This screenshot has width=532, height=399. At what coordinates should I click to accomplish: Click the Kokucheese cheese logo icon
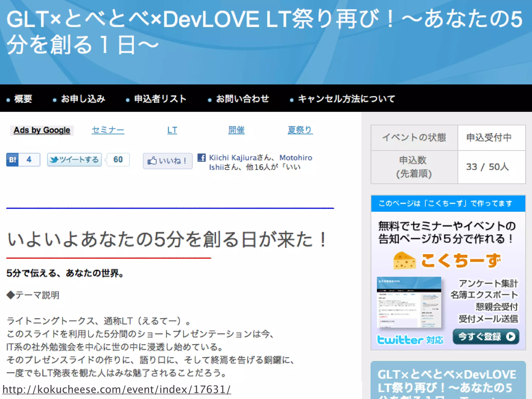point(404,261)
